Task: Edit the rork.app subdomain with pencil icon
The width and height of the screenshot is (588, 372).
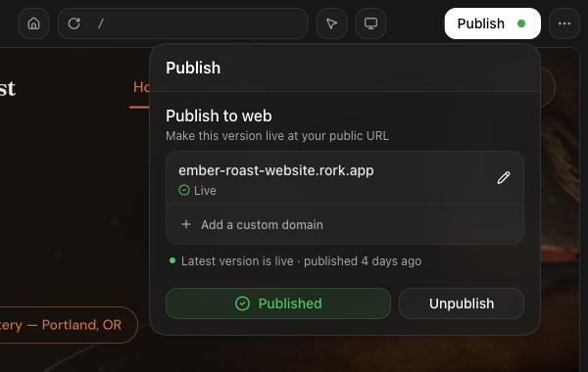Action: [504, 177]
